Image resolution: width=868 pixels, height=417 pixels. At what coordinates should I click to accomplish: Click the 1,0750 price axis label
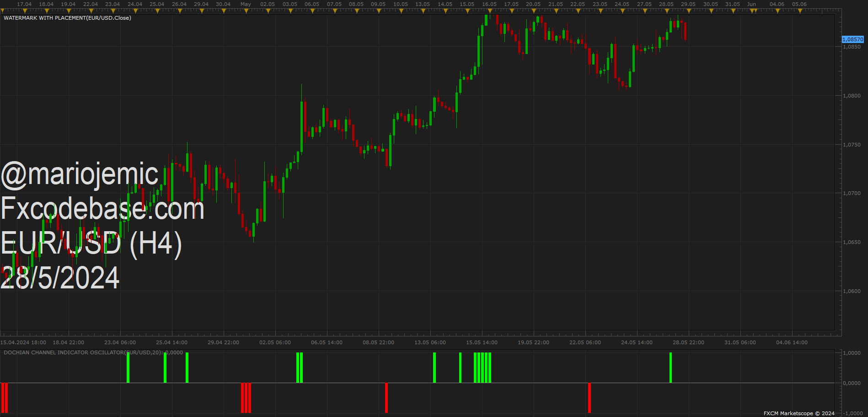click(852, 145)
